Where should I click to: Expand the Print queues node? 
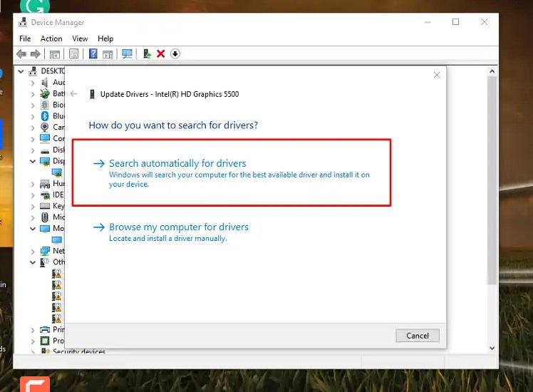click(33, 330)
